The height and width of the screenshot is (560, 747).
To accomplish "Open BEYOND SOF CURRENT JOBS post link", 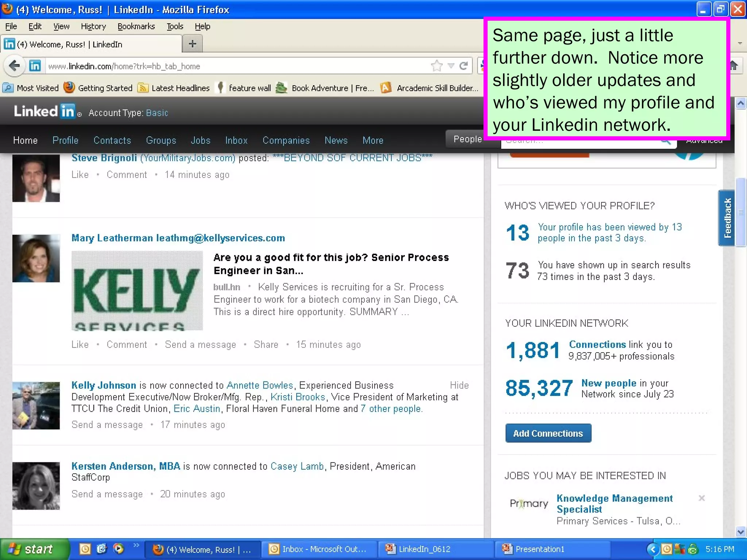I will click(x=352, y=157).
